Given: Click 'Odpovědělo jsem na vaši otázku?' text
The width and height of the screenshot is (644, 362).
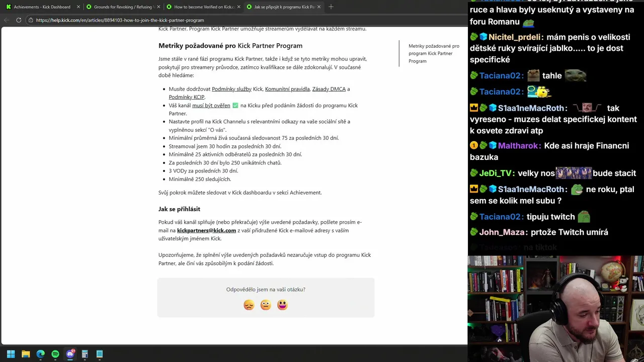Looking at the screenshot, I should 266,290.
